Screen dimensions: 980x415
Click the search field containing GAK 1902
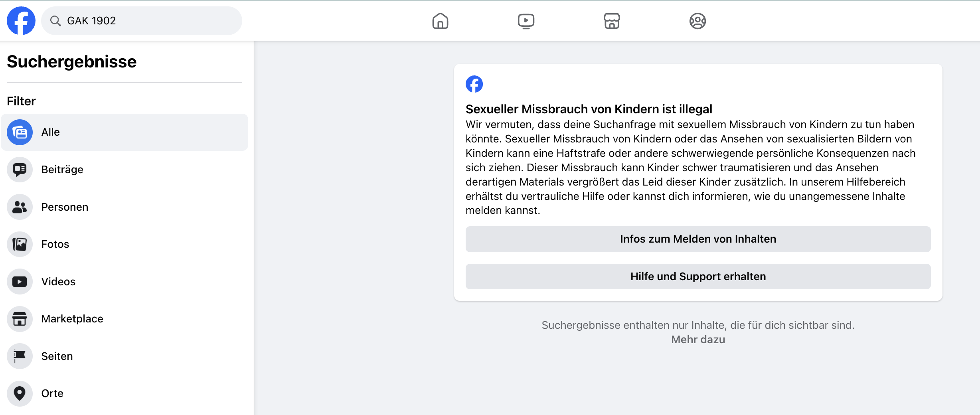[152, 21]
